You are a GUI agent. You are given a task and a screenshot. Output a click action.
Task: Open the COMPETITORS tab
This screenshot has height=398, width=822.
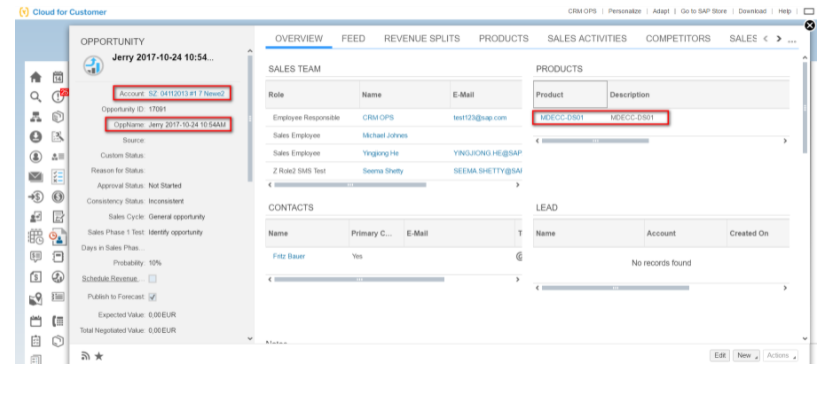click(x=678, y=38)
